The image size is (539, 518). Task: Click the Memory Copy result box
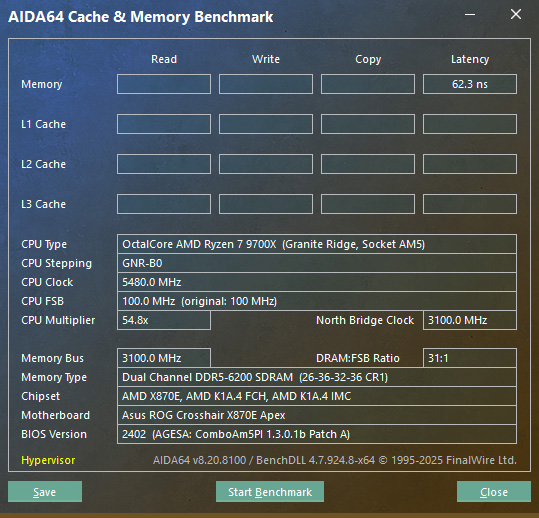[x=368, y=84]
